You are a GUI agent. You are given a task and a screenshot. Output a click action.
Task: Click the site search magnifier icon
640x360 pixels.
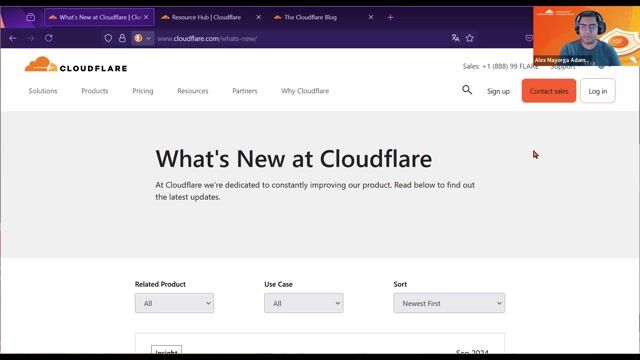[467, 90]
